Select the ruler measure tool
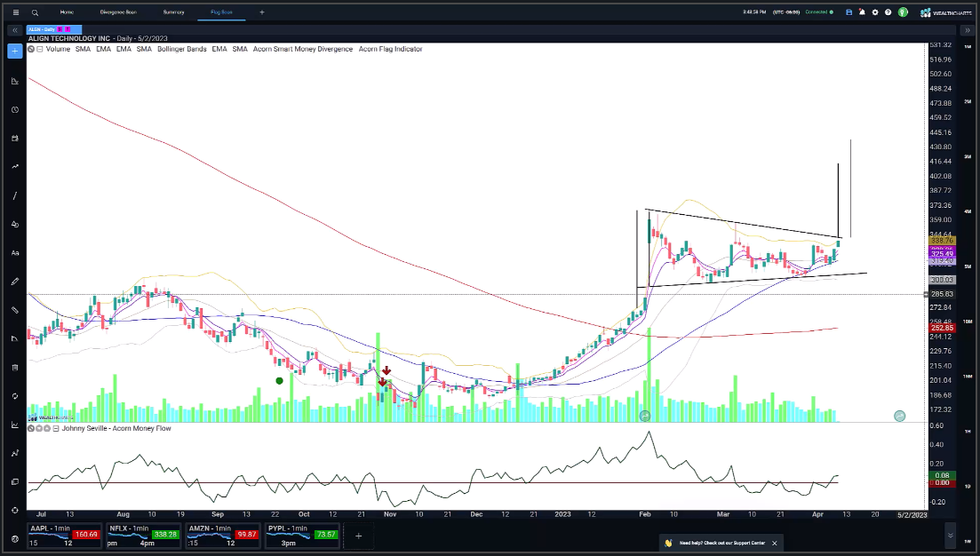The image size is (980, 556). pyautogui.click(x=15, y=310)
